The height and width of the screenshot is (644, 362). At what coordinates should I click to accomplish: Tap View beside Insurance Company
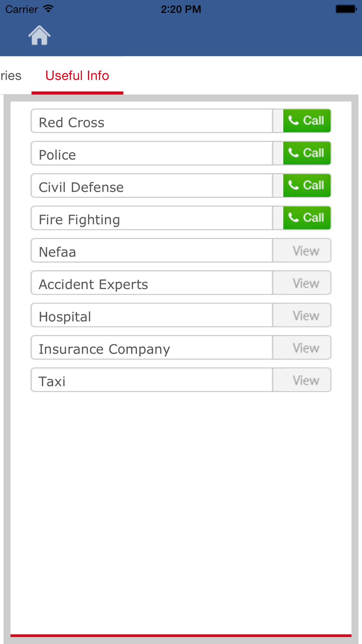pos(302,348)
